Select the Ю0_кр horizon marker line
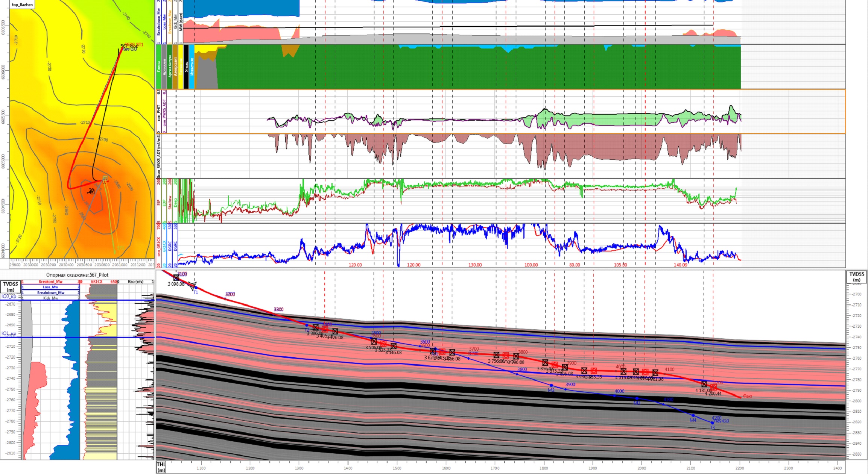 tap(78, 300)
